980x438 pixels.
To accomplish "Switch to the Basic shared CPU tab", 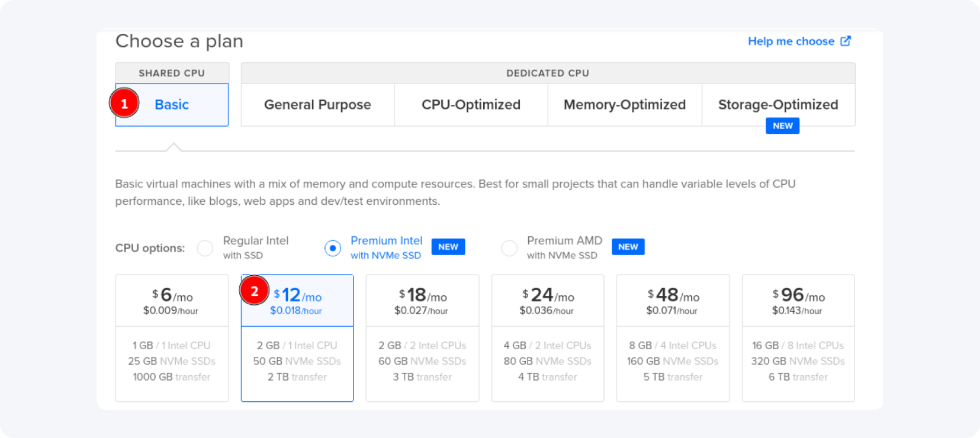I will pyautogui.click(x=172, y=105).
